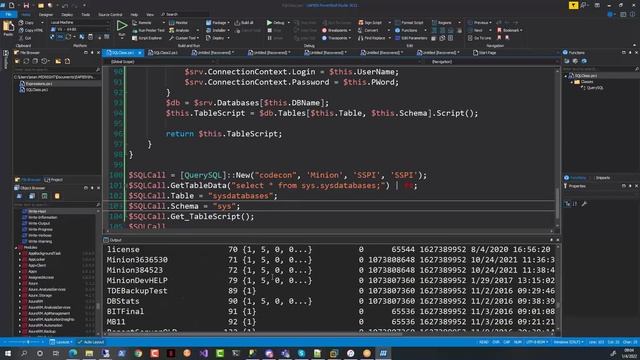Click the Paste icon in Clipboard group

(x=8, y=29)
